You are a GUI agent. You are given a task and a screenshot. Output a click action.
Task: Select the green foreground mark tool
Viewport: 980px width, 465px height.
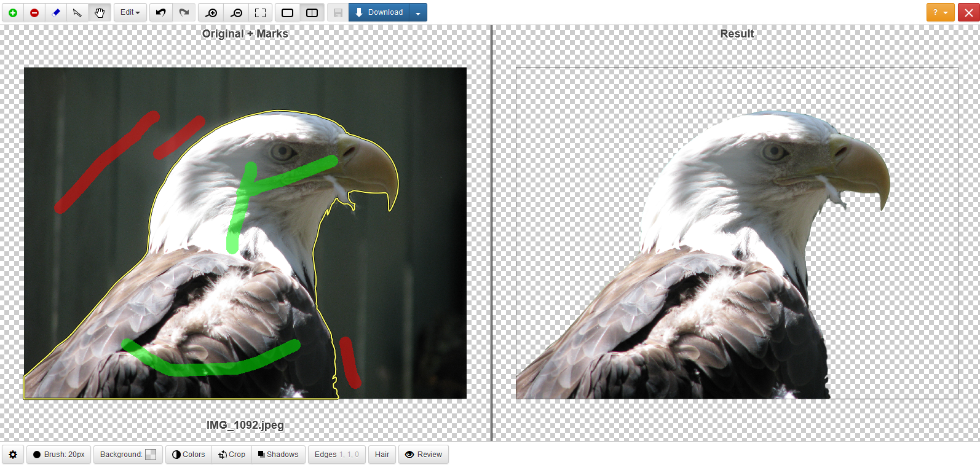pos(13,12)
